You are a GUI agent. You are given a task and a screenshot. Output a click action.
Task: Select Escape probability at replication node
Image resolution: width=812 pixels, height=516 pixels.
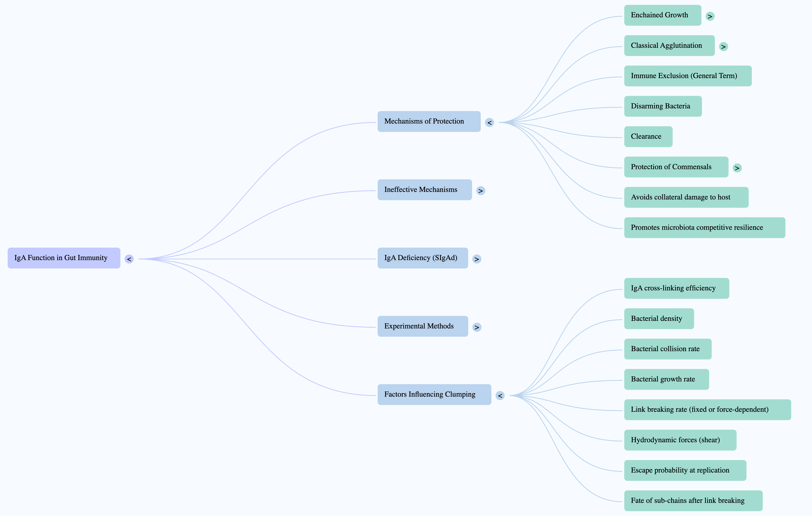pyautogui.click(x=685, y=471)
